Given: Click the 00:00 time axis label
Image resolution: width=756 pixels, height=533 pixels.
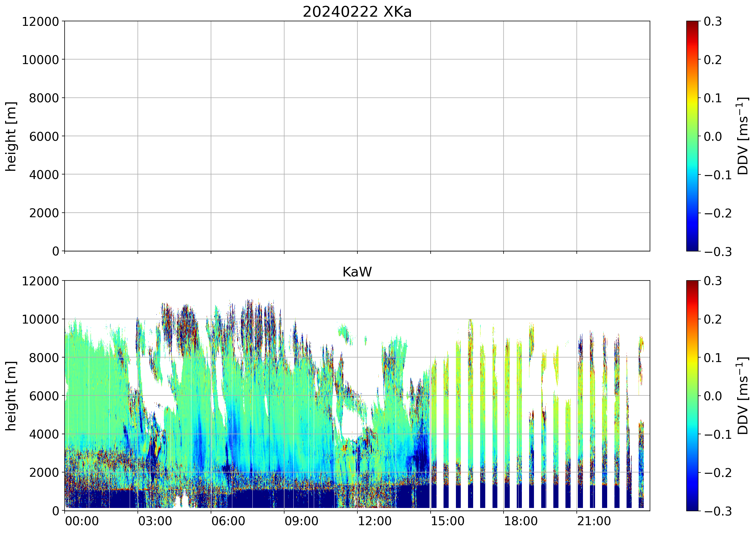Looking at the screenshot, I should tap(82, 521).
